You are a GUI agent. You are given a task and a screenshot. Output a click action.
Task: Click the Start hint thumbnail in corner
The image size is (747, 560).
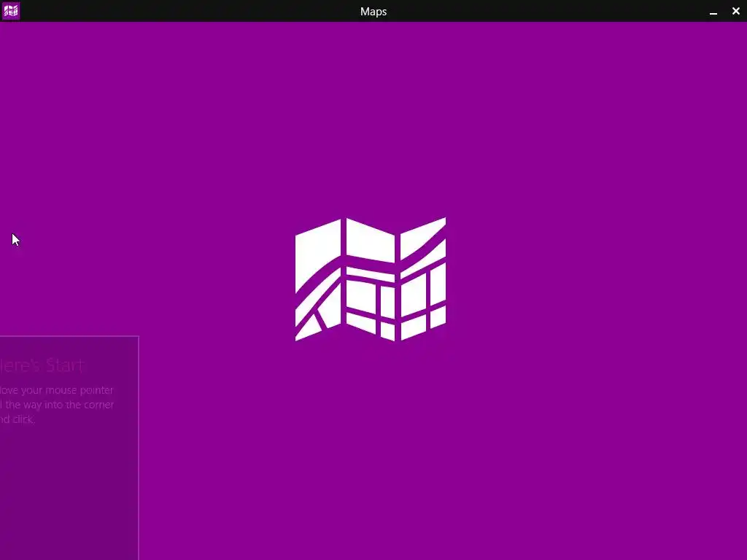coord(69,448)
